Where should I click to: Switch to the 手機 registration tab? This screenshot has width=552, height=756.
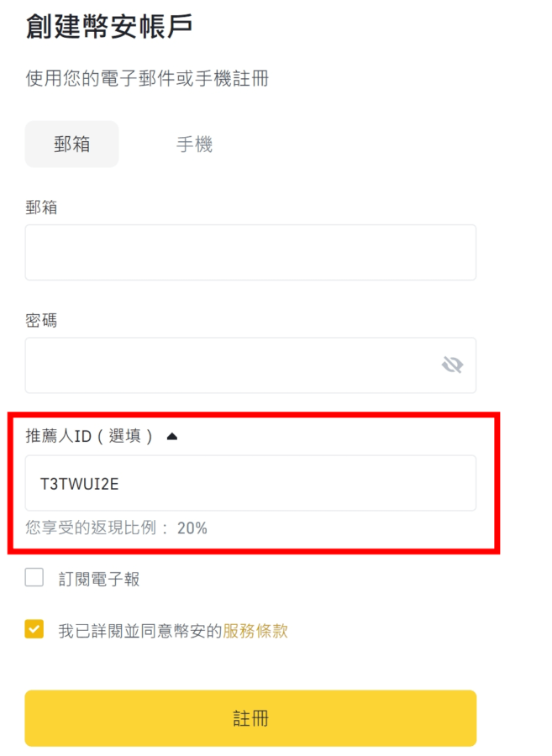pos(194,144)
